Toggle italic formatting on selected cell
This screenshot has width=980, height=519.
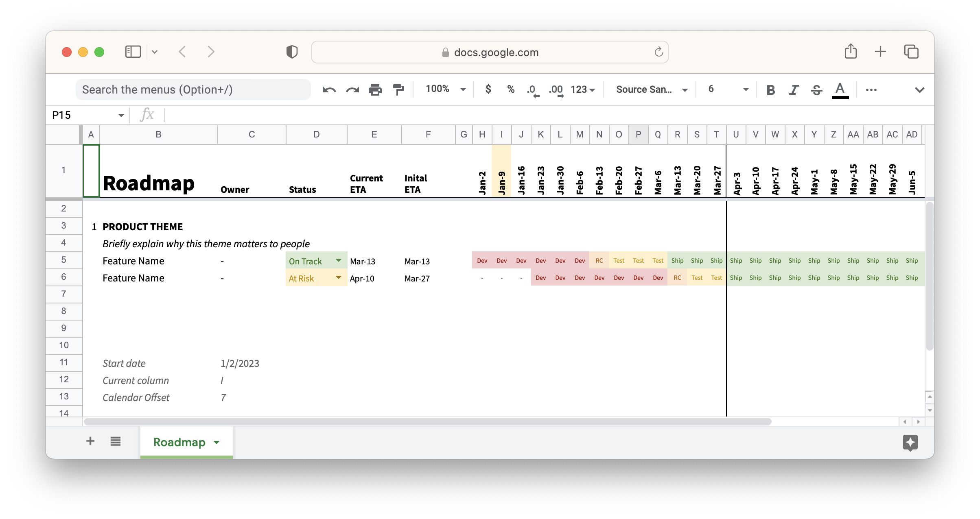point(794,89)
